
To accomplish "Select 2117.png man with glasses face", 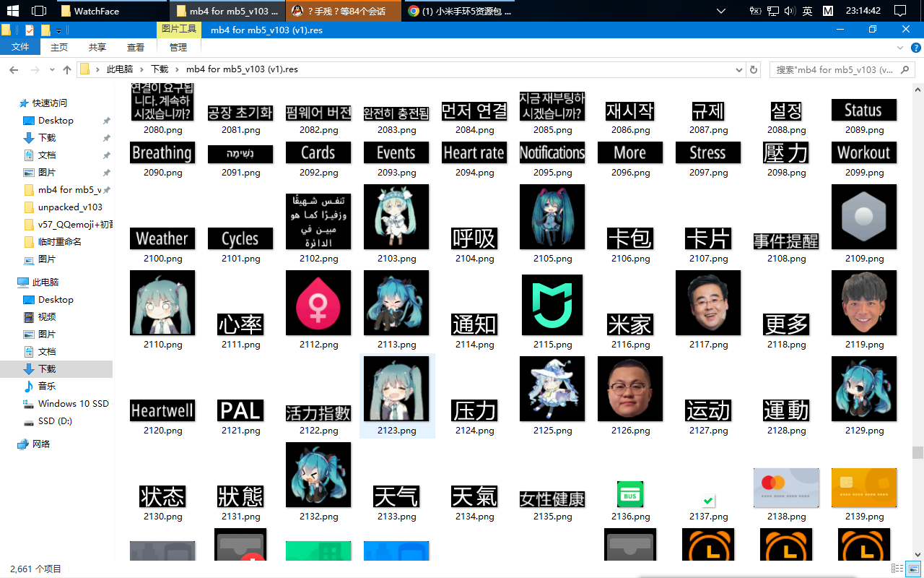I will pos(708,303).
